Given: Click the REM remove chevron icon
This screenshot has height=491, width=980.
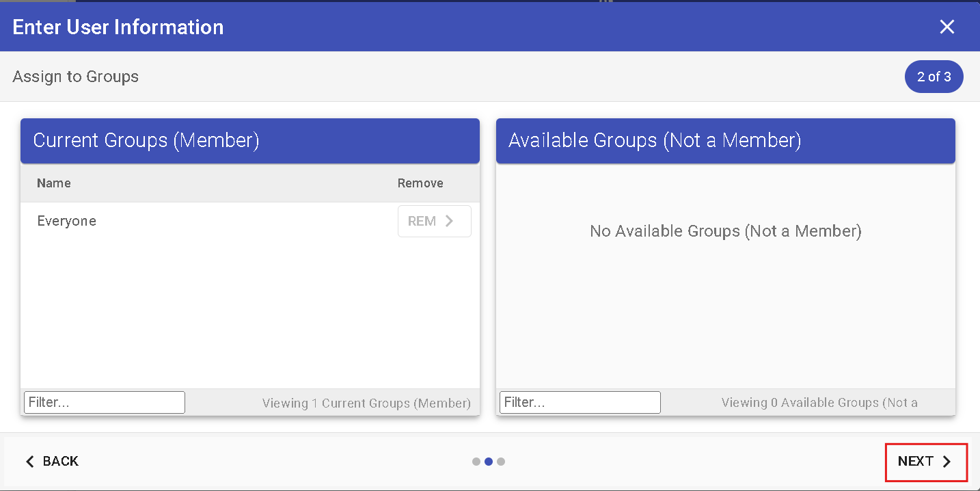Looking at the screenshot, I should coord(449,221).
